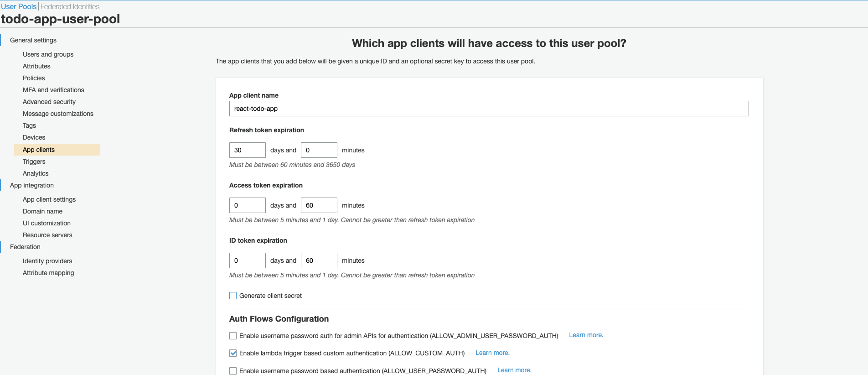This screenshot has width=868, height=375.
Task: Click Learn more for ALLOW_CUSTOM_AUTH
Action: pyautogui.click(x=492, y=353)
